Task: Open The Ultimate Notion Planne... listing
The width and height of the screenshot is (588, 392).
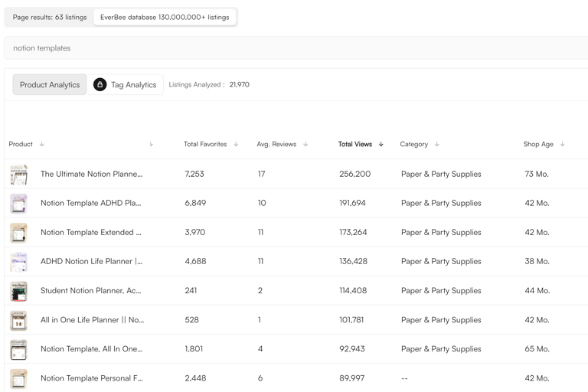Action: click(92, 174)
